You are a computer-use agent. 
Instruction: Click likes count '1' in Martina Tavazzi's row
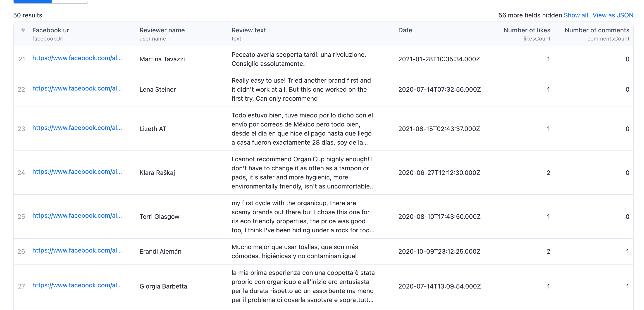click(x=548, y=59)
